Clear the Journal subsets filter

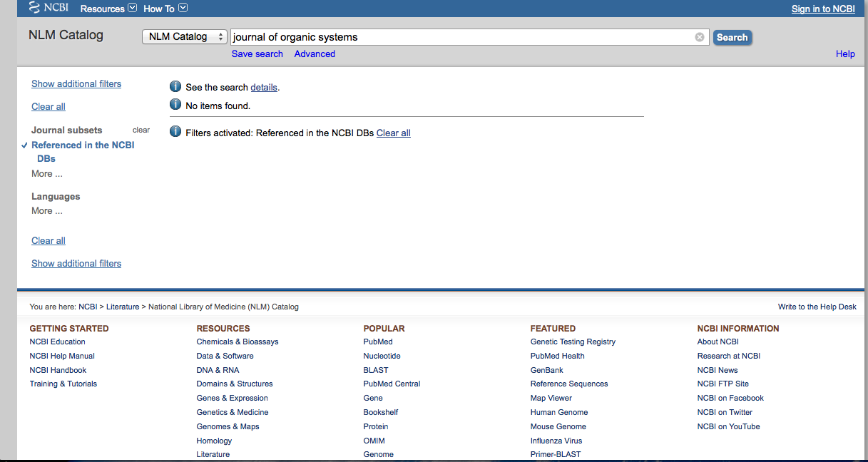pos(141,130)
